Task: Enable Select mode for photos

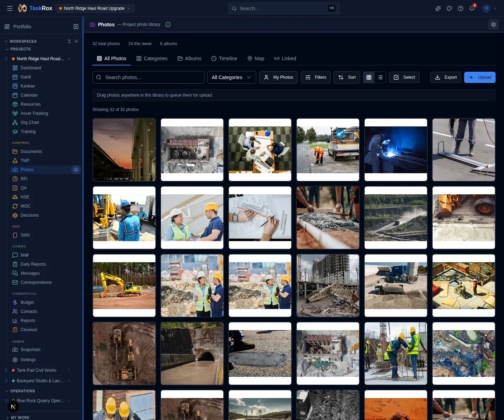Action: [404, 77]
